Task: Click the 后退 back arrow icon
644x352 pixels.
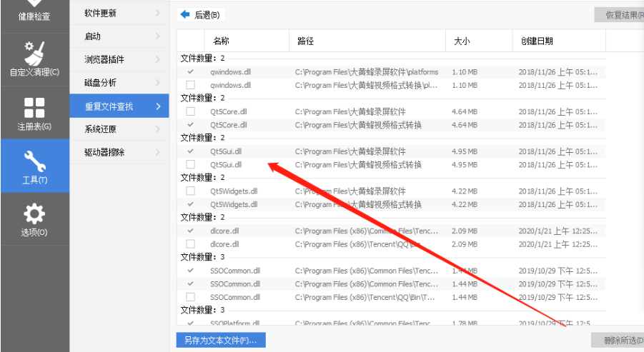Action: pos(185,14)
